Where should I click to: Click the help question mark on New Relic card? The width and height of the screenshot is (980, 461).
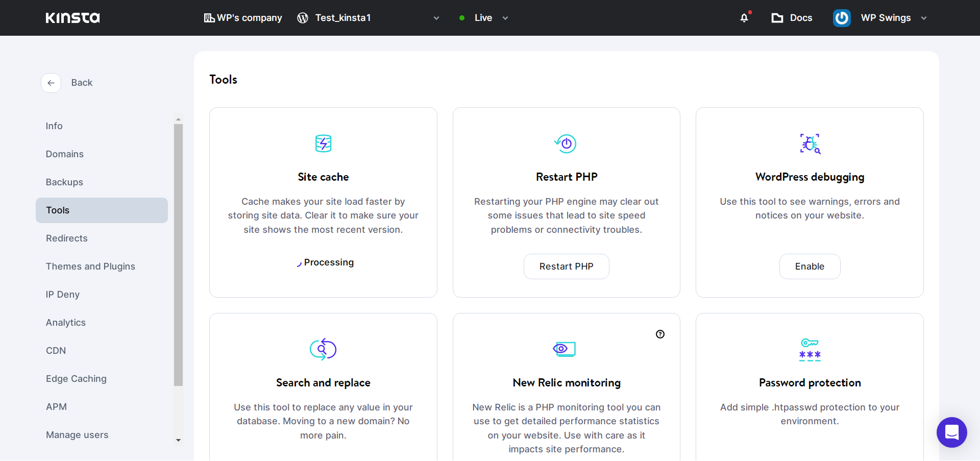click(x=660, y=334)
